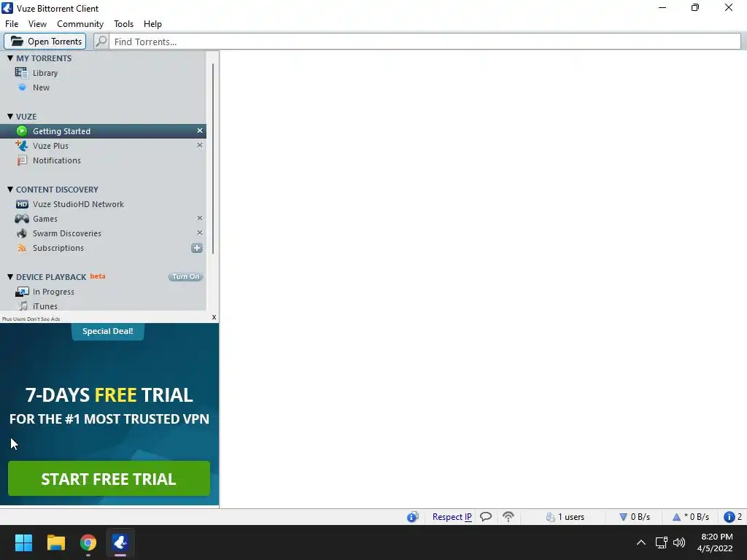
Task: Click the Open Torrents button
Action: (45, 42)
